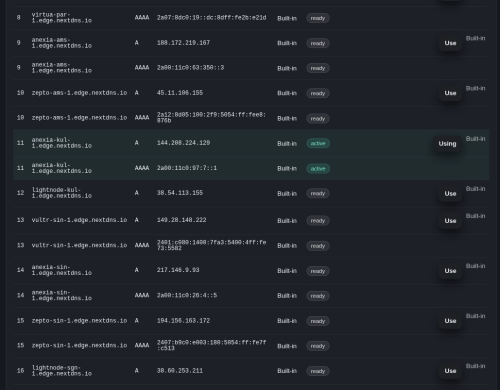Click row number 8 for virtua-par-1
The image size is (500, 390).
[19, 18]
